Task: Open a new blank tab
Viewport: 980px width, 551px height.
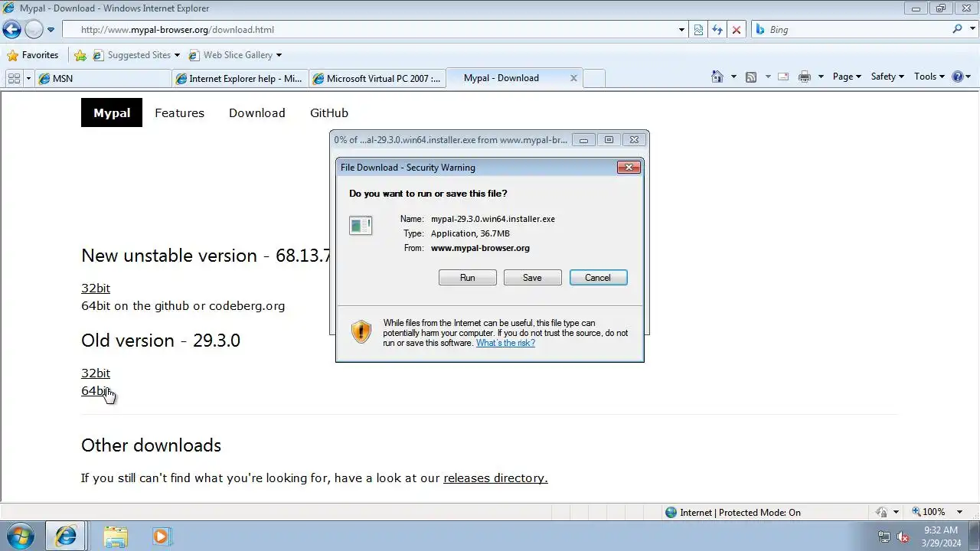Action: tap(595, 78)
